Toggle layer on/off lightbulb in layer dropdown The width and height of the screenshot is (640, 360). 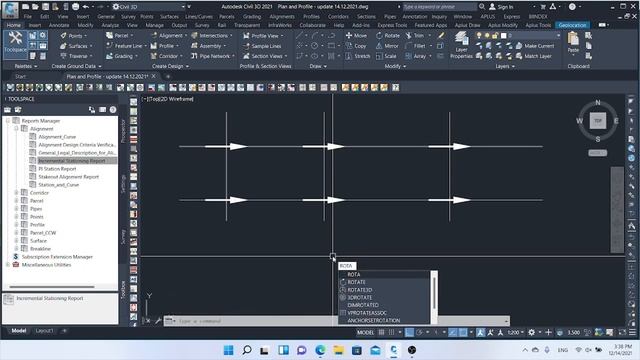[479, 36]
